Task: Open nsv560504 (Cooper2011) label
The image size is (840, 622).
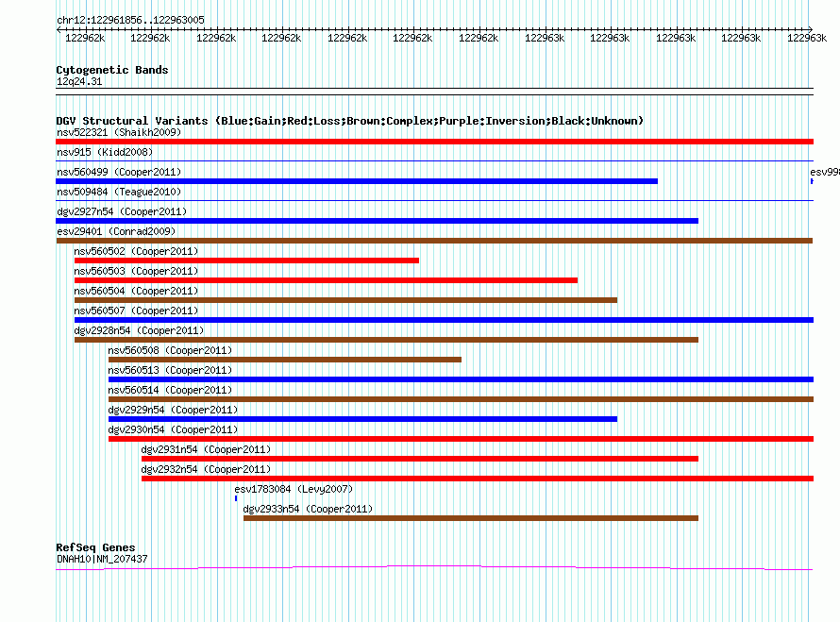Action: click(136, 291)
